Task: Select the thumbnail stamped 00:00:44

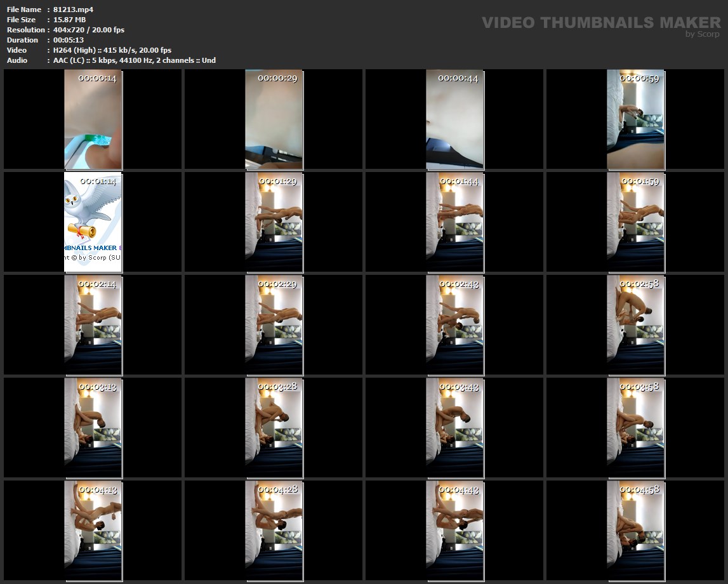Action: coord(455,119)
